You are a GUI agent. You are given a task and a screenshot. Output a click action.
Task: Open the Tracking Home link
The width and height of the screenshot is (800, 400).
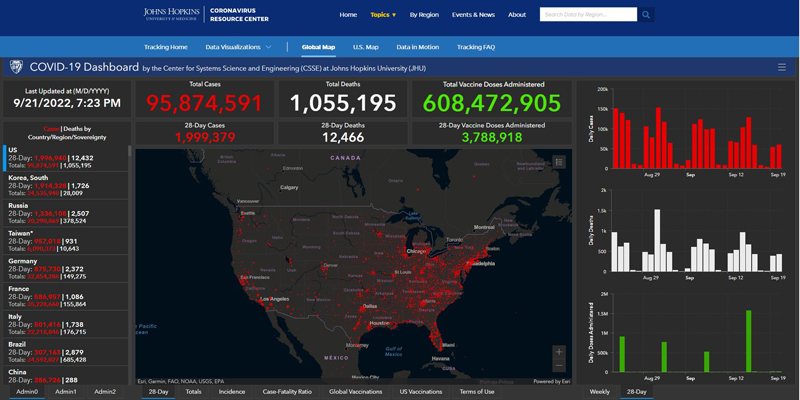coord(166,47)
